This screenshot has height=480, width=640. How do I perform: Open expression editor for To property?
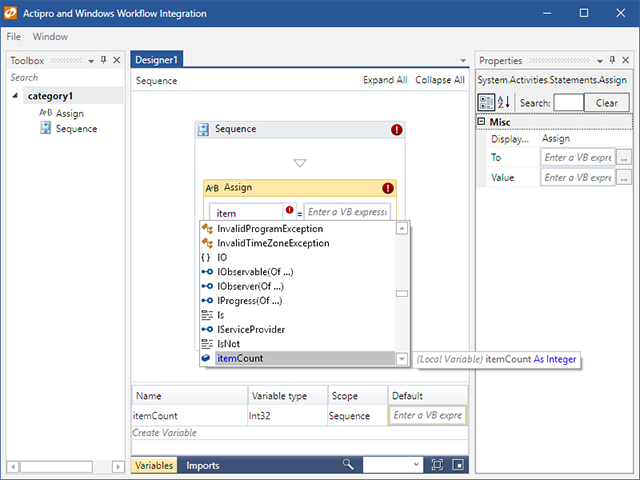click(x=624, y=158)
